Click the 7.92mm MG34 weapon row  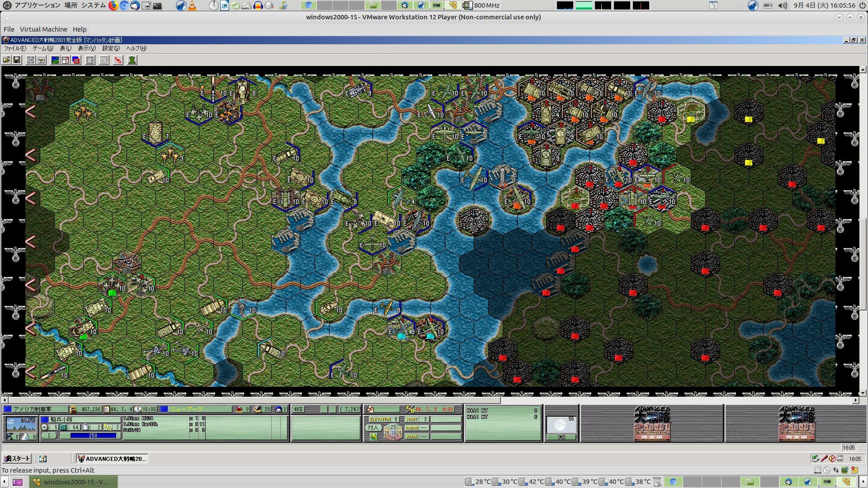point(165,418)
